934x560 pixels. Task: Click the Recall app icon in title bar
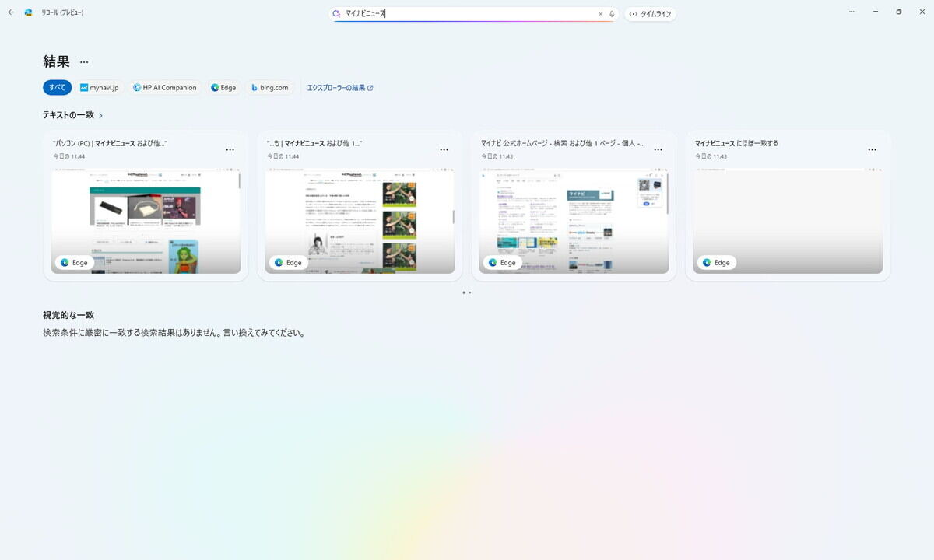[29, 12]
